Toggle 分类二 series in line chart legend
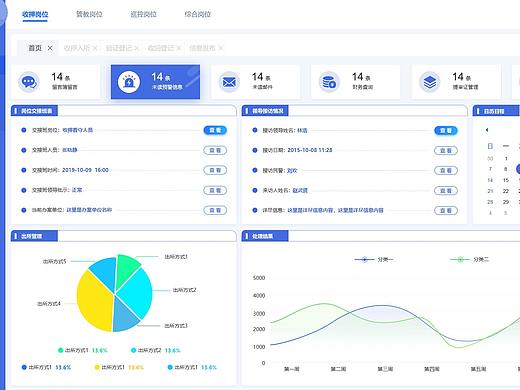Image resolution: width=520 pixels, height=390 pixels. coord(469,259)
